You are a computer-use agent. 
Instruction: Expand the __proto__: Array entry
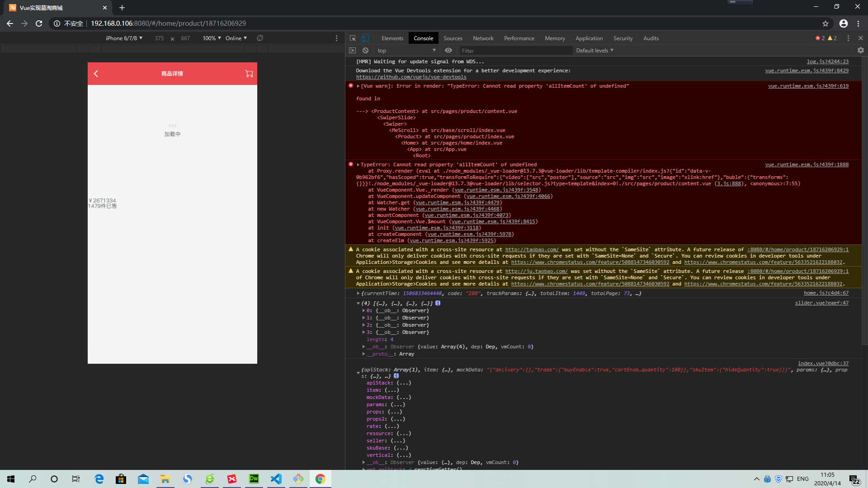tap(364, 354)
